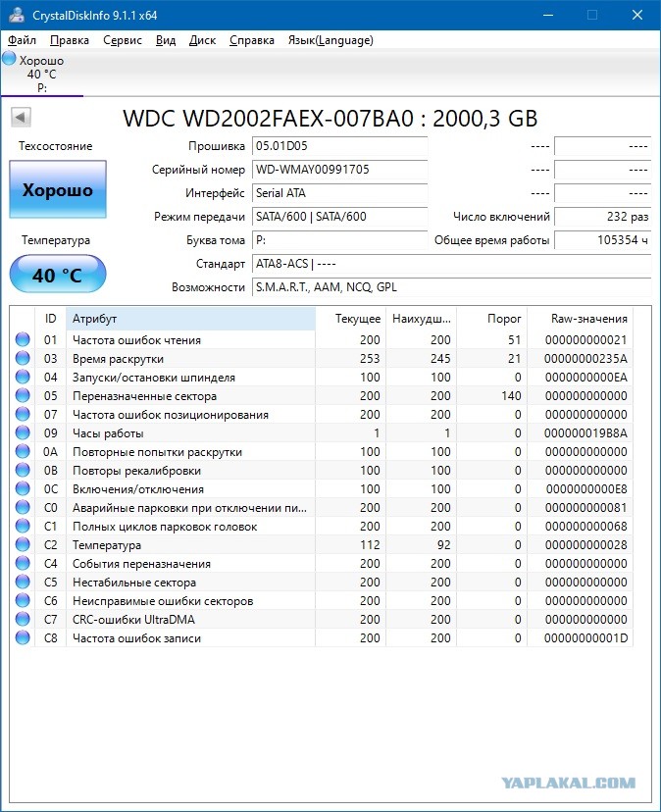Click the serial number field WD-WMAY00991705
Image resolution: width=661 pixels, height=812 pixels.
340,170
